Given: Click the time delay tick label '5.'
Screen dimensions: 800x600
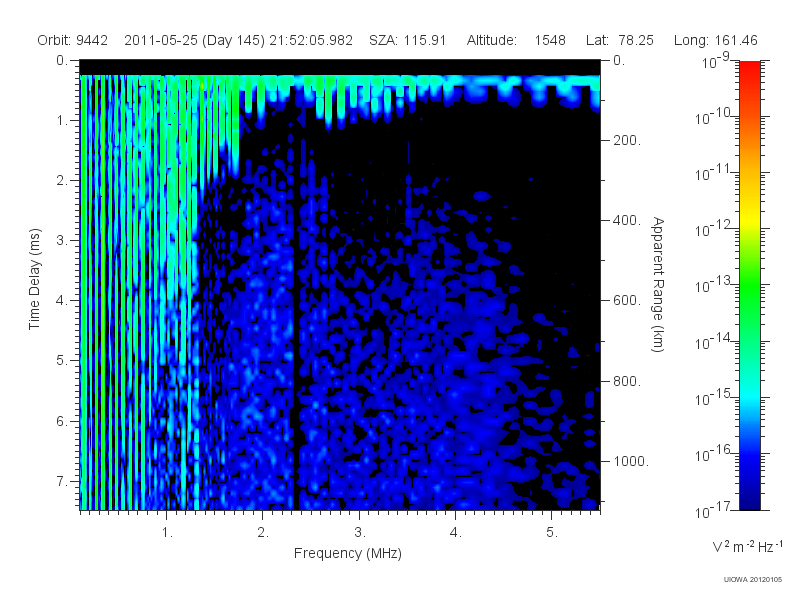Looking at the screenshot, I should (x=62, y=360).
